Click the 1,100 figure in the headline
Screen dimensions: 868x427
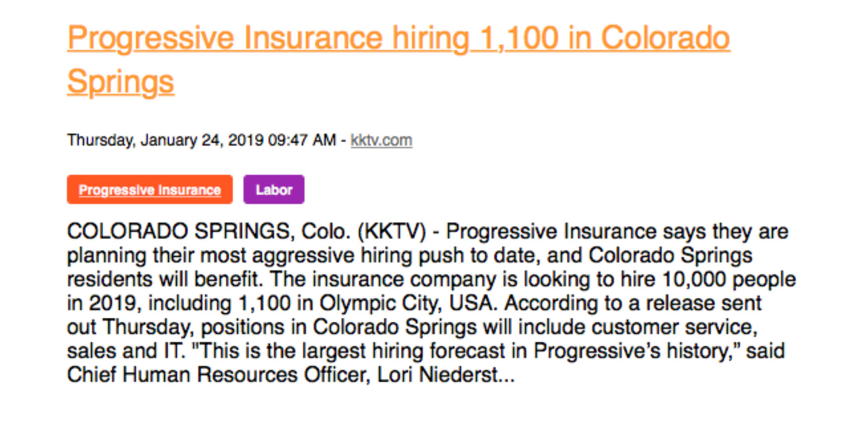coord(519,38)
